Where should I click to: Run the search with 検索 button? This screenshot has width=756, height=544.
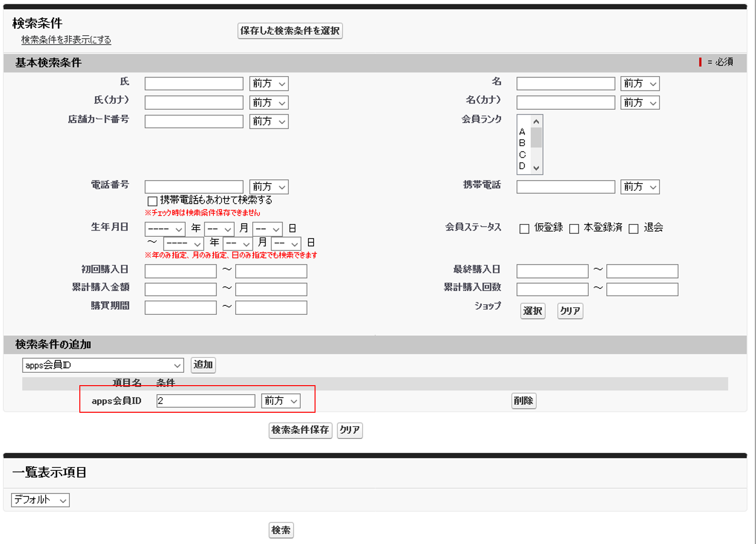(x=281, y=530)
